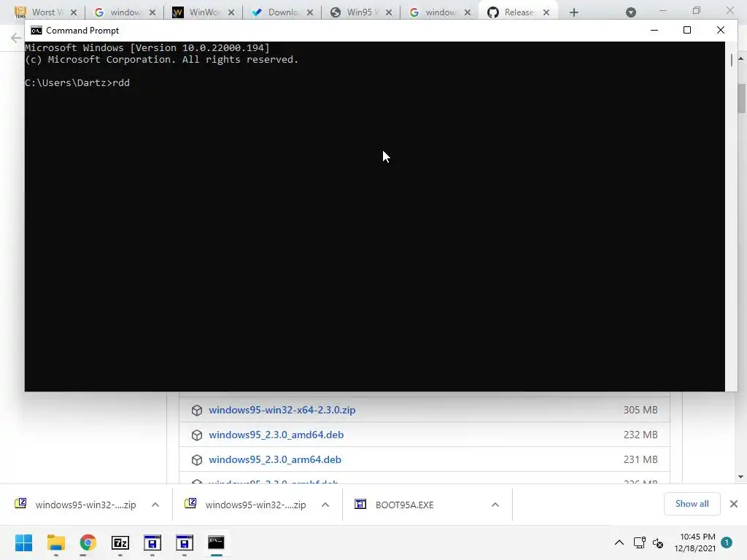The height and width of the screenshot is (560, 747).
Task: Click Show all downloads
Action: [692, 504]
